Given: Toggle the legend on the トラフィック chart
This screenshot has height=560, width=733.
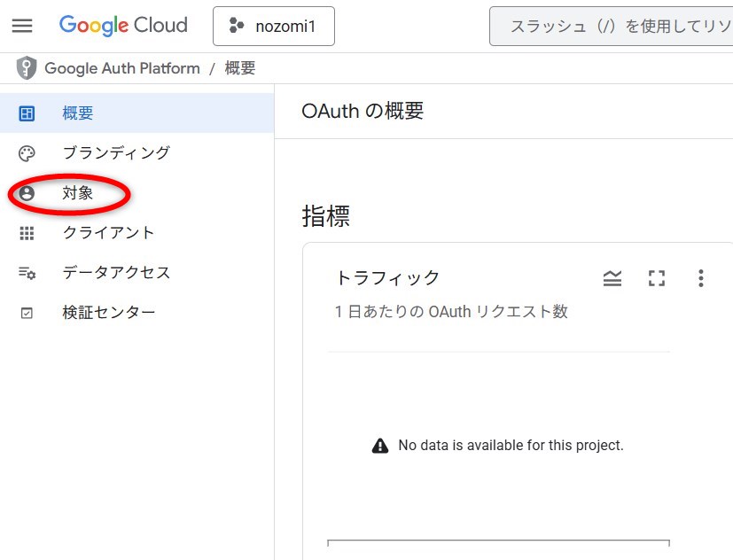Looking at the screenshot, I should pyautogui.click(x=612, y=279).
